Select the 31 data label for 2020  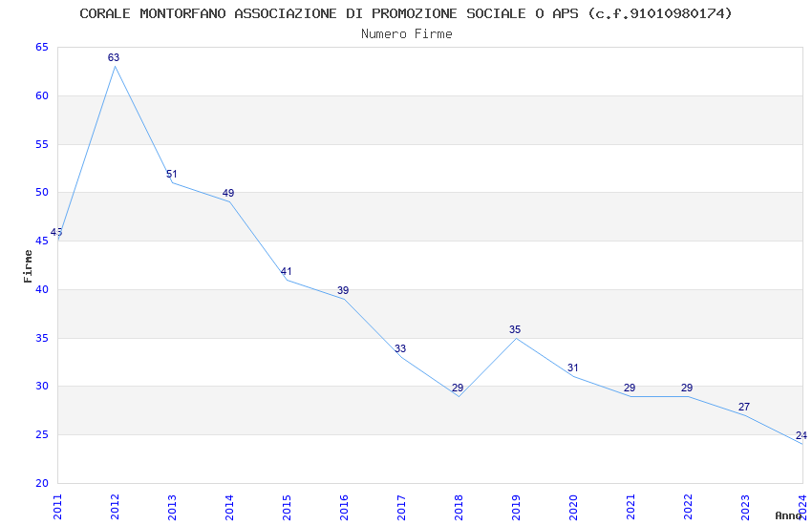coord(572,367)
